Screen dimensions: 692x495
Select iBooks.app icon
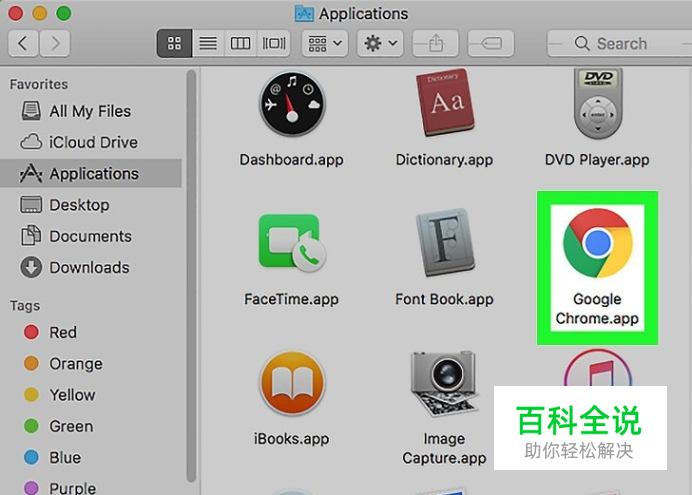[x=292, y=382]
